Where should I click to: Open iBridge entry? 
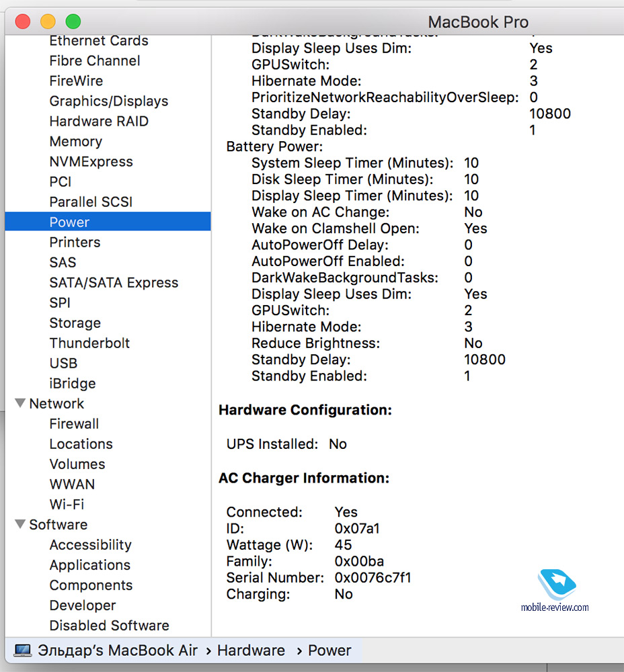73,383
